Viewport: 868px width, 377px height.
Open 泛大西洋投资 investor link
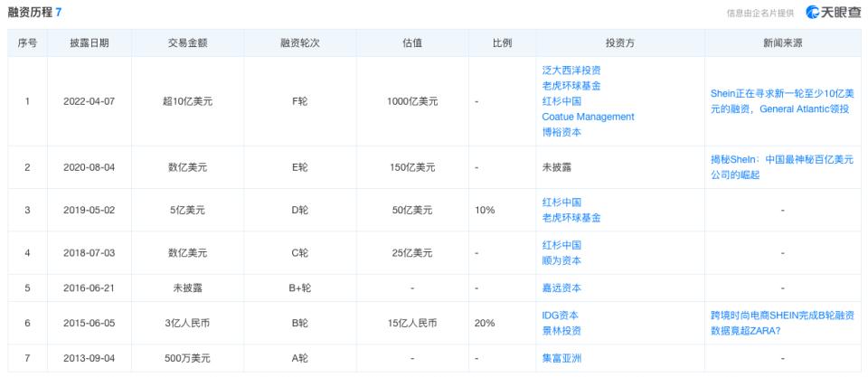571,71
